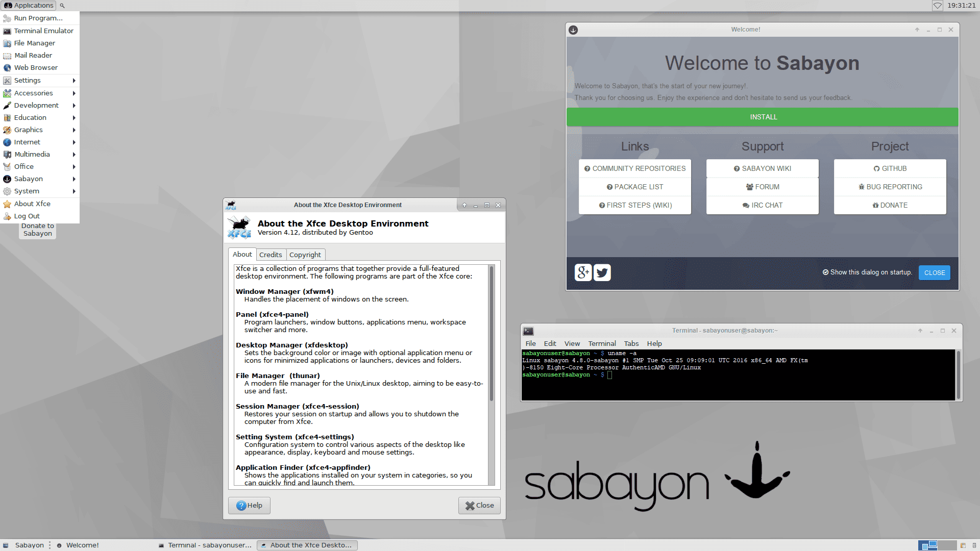Open the Terminal's Edit menu
980x551 pixels.
550,343
